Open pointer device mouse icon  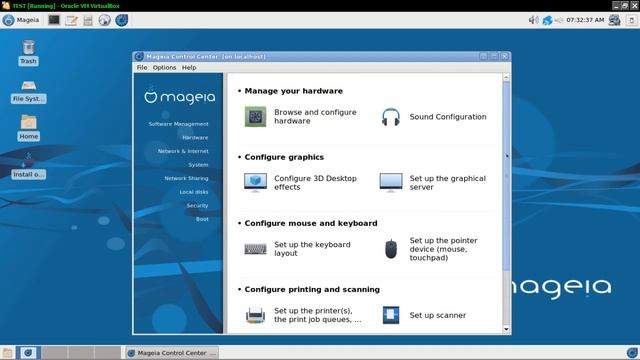coord(391,249)
